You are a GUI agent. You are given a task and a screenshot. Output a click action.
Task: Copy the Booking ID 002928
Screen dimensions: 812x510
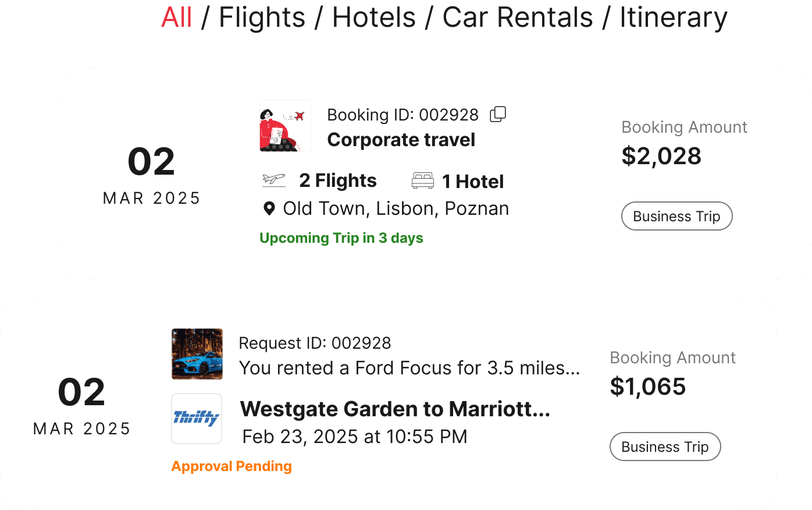498,114
